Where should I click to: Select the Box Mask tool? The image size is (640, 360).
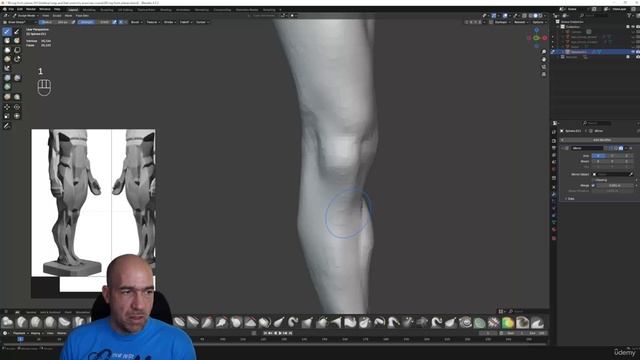click(7, 50)
